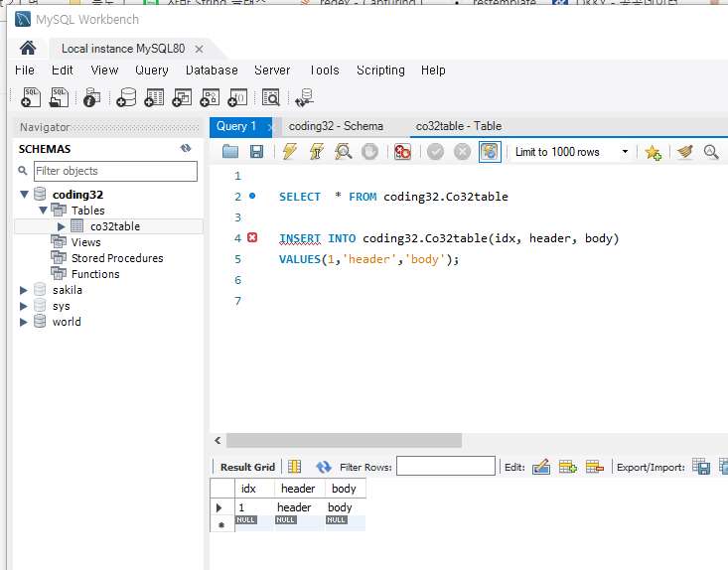Click the error marker on line 4
Viewport: 728px width, 570px height.
coord(252,237)
